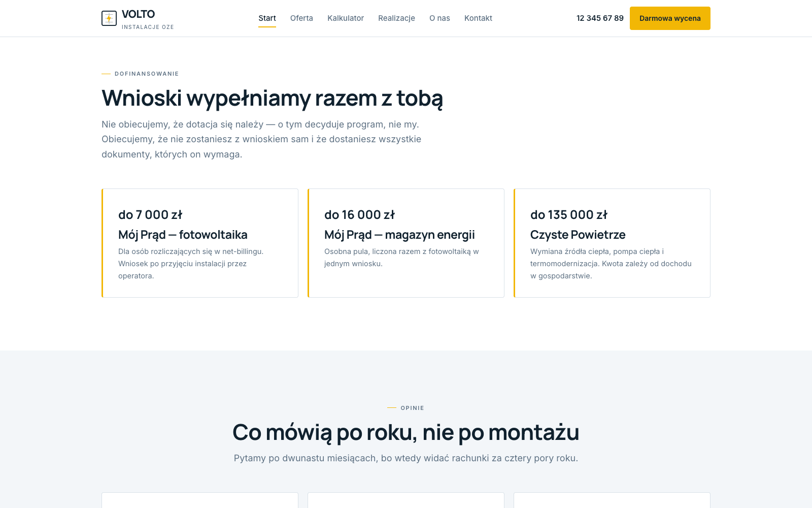Image resolution: width=812 pixels, height=508 pixels.
Task: Click the net-billing description in the fotowoltaika card
Action: tap(191, 264)
